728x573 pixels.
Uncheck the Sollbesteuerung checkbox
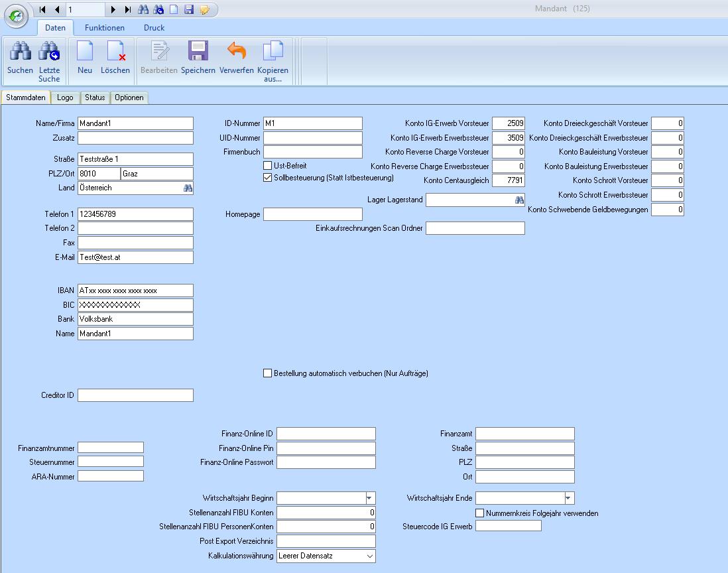tap(268, 178)
